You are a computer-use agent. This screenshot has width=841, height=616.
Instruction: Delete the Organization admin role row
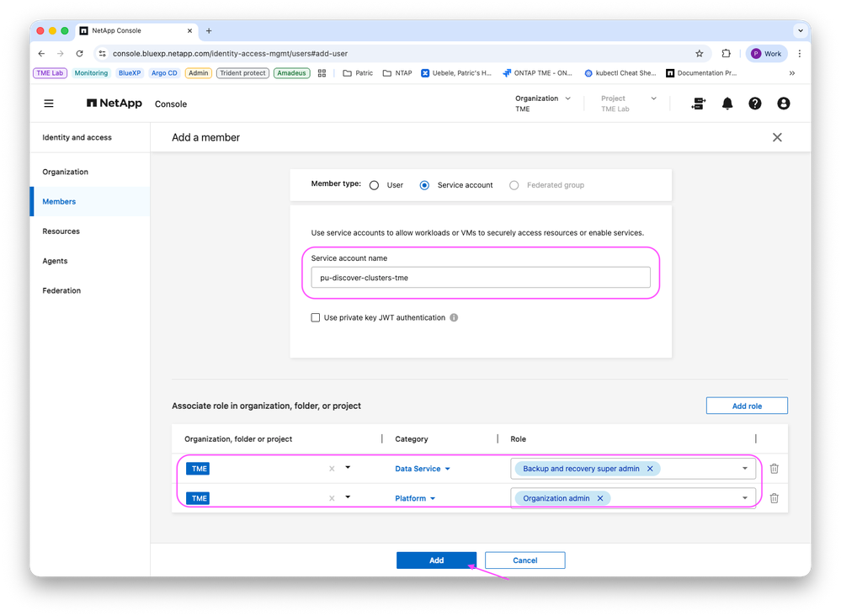coord(774,498)
